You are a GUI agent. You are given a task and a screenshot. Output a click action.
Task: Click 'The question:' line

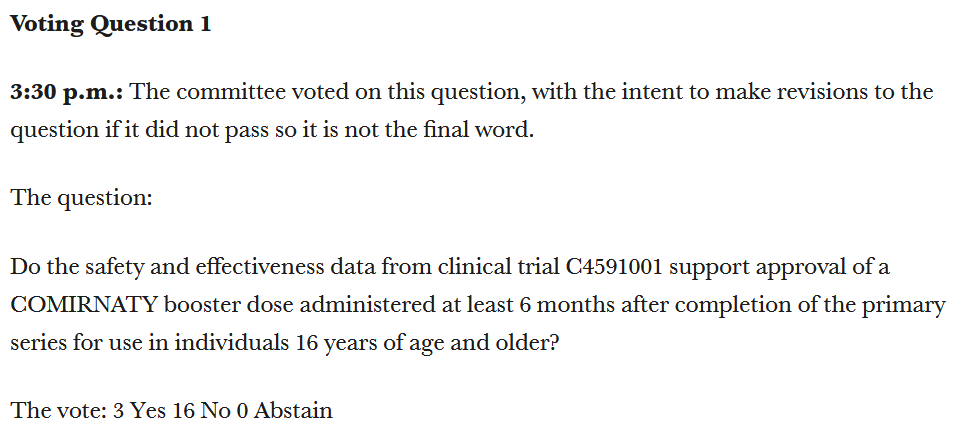(x=81, y=197)
